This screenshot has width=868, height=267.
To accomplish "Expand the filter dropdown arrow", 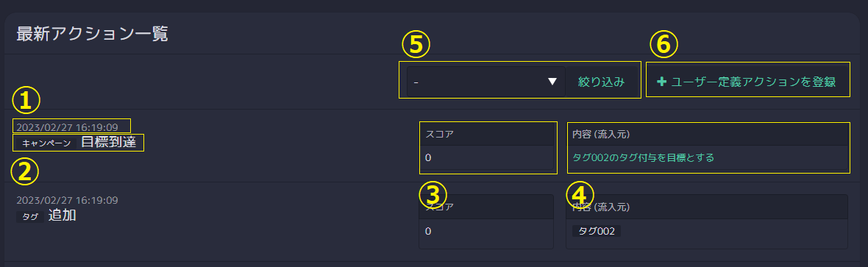I will [552, 82].
